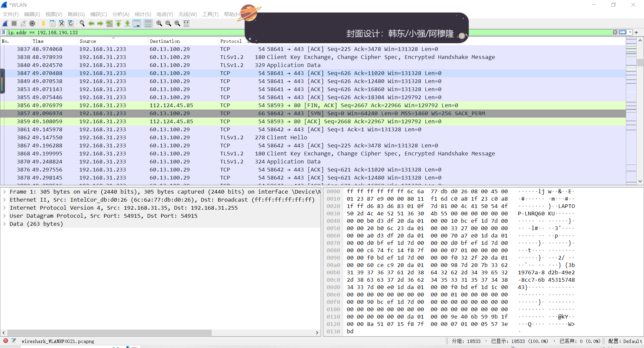Sort packets by the Protocol column

click(x=232, y=41)
